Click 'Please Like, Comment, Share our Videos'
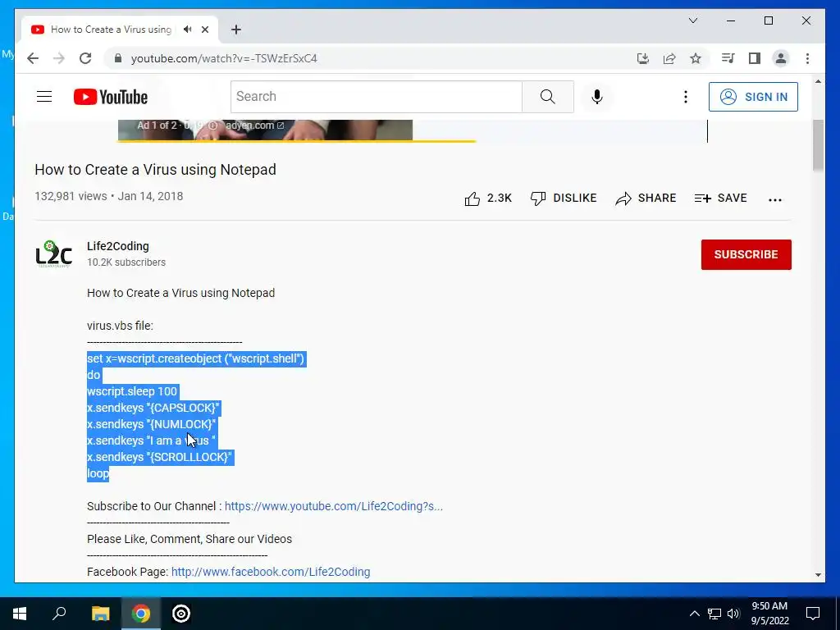Viewport: 840px width, 630px height. 189,539
